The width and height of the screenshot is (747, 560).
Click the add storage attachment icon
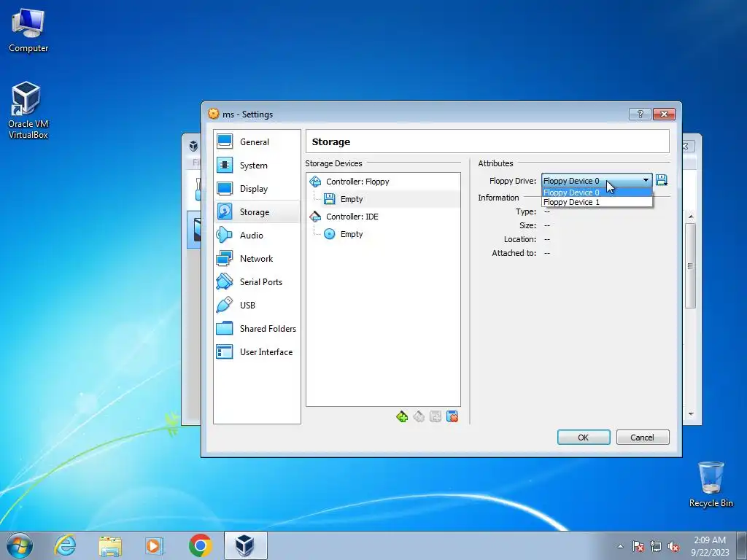point(436,416)
